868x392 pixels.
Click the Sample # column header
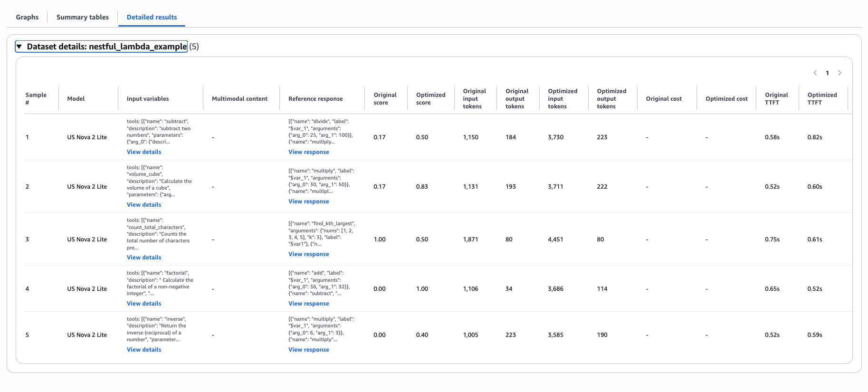pyautogui.click(x=36, y=99)
